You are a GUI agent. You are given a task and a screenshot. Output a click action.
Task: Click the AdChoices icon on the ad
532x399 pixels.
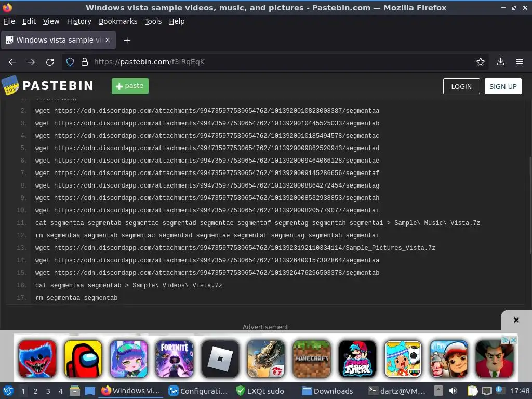click(506, 340)
